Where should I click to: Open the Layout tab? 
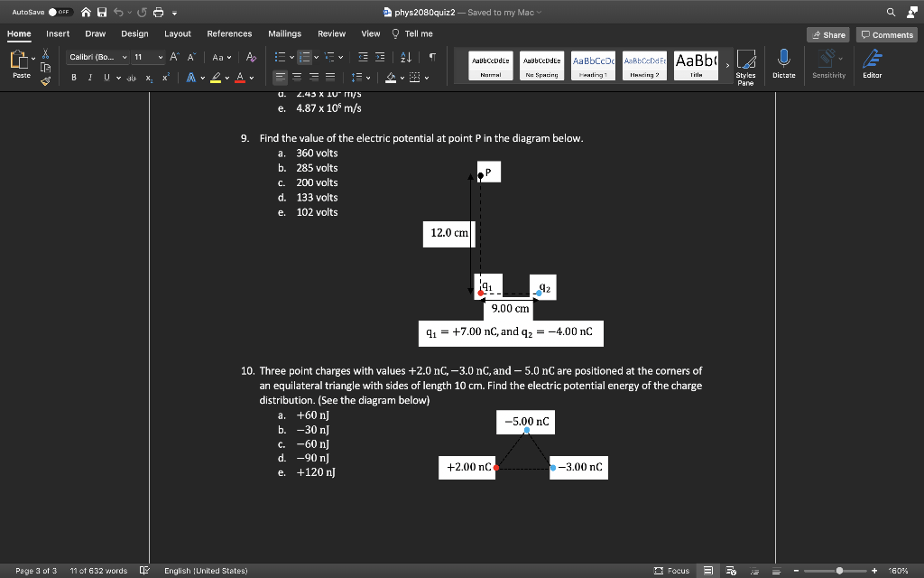click(x=178, y=33)
